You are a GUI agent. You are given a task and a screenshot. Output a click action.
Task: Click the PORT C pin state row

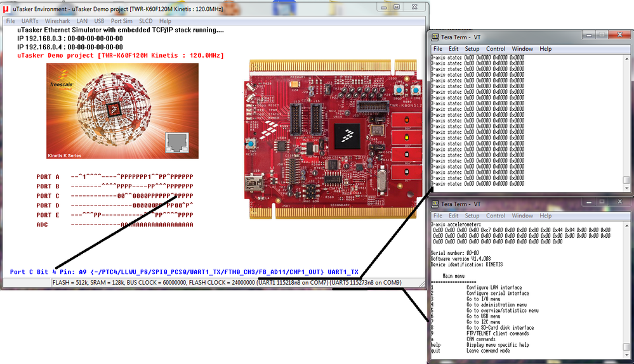tap(115, 196)
